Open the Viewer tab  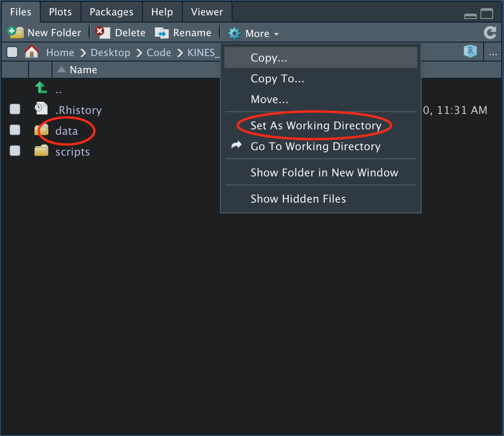click(x=207, y=11)
